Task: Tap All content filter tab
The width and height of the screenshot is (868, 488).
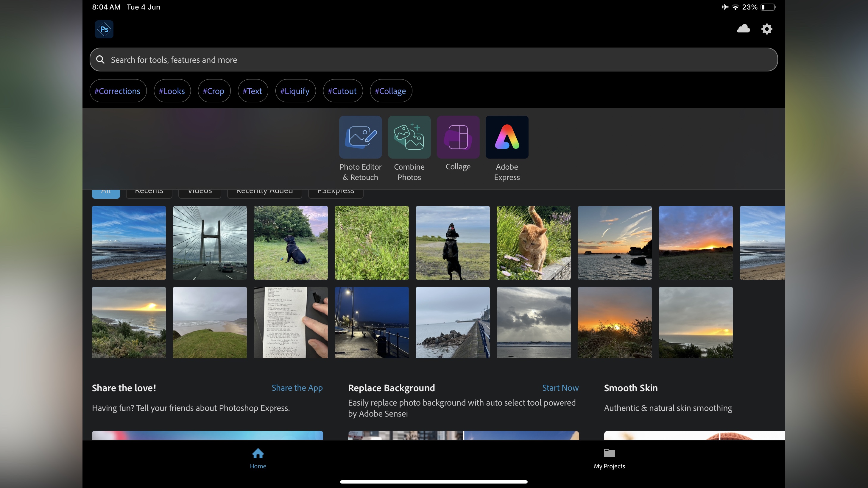Action: pos(105,190)
